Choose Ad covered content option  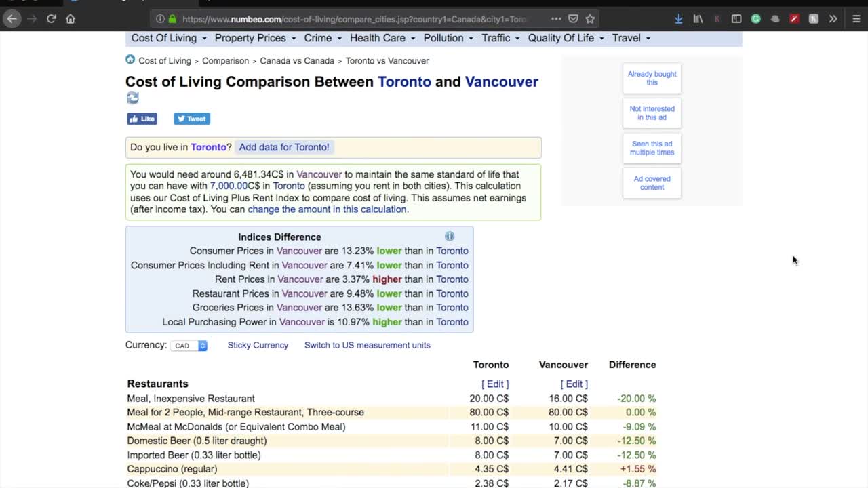click(652, 183)
